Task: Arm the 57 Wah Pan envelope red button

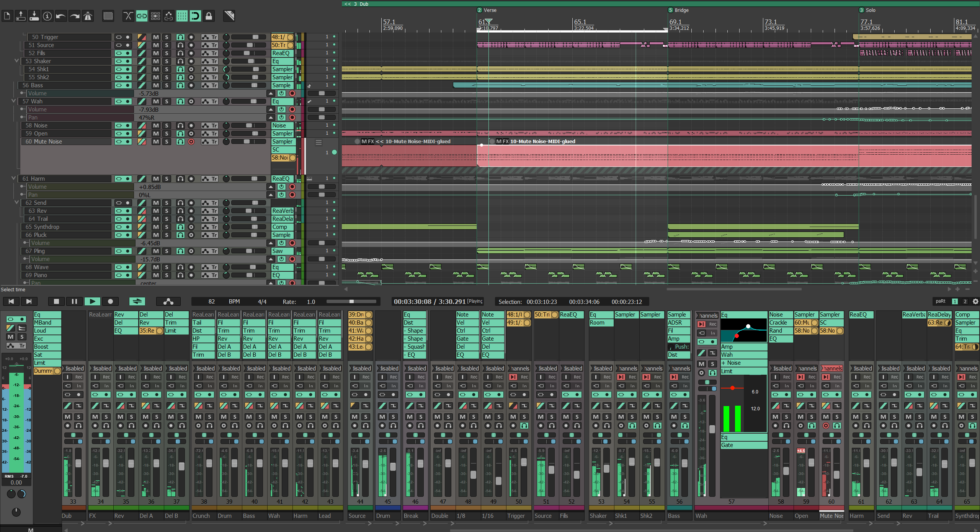Action: click(x=292, y=117)
